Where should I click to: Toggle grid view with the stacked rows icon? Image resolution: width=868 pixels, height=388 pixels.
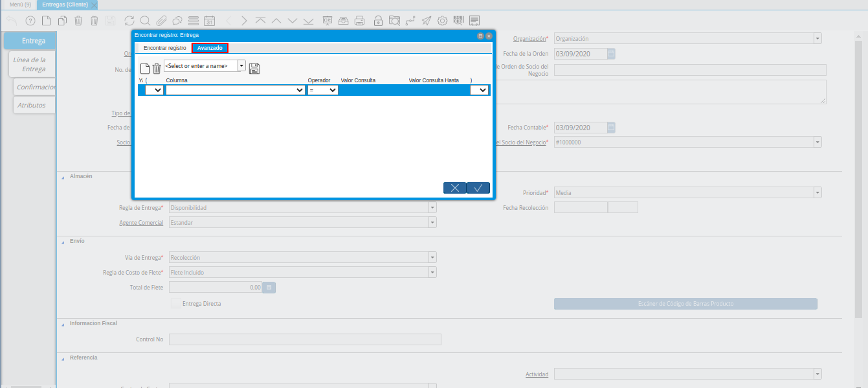tap(193, 21)
